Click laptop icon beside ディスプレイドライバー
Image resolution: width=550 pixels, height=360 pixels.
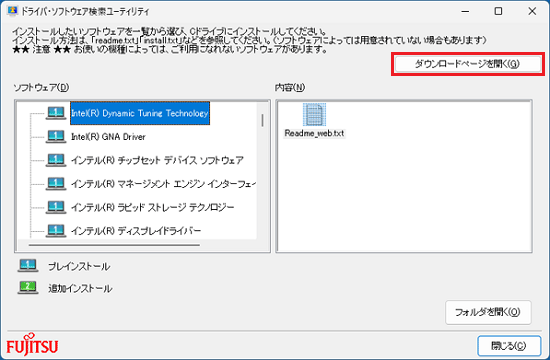(x=56, y=231)
